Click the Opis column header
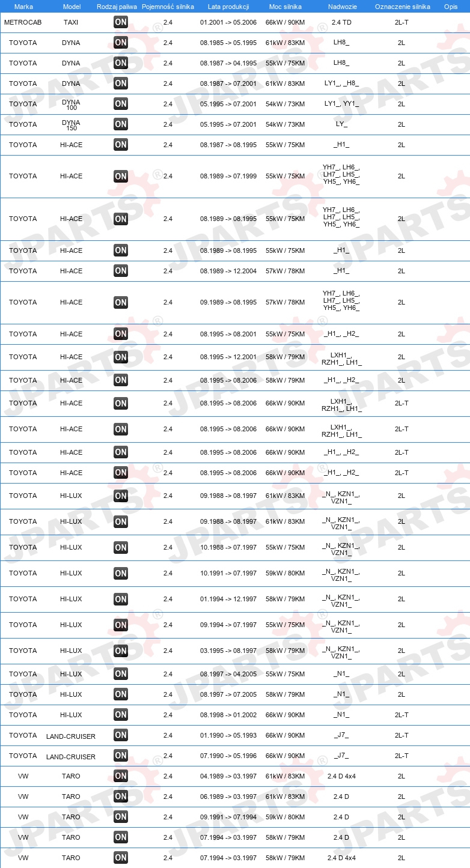The height and width of the screenshot is (868, 470). click(x=451, y=7)
